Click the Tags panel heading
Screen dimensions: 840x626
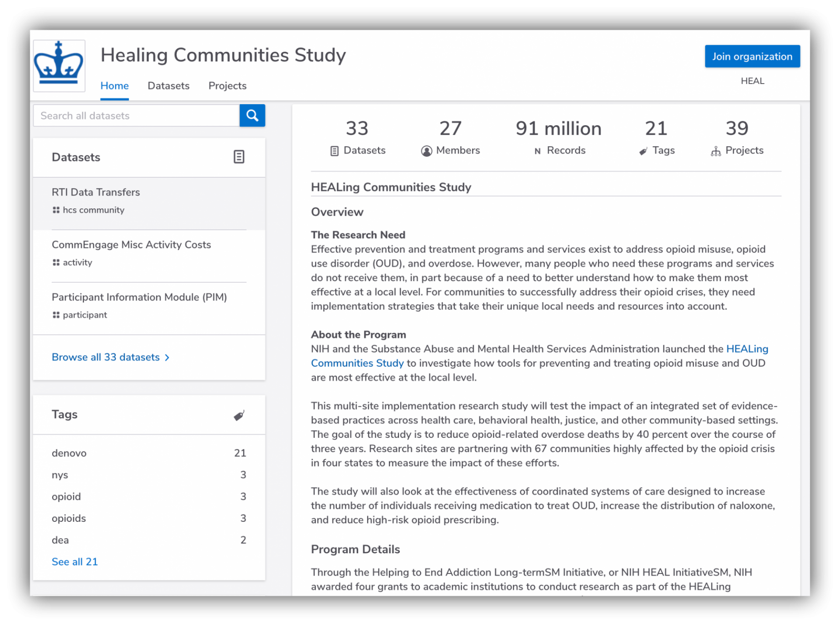tap(65, 415)
